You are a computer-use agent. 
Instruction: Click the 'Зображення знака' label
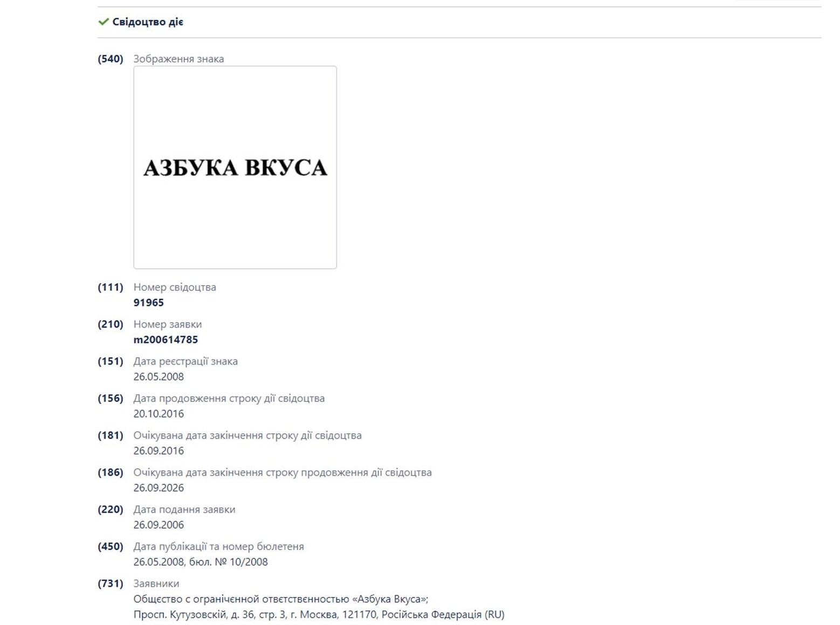[178, 59]
